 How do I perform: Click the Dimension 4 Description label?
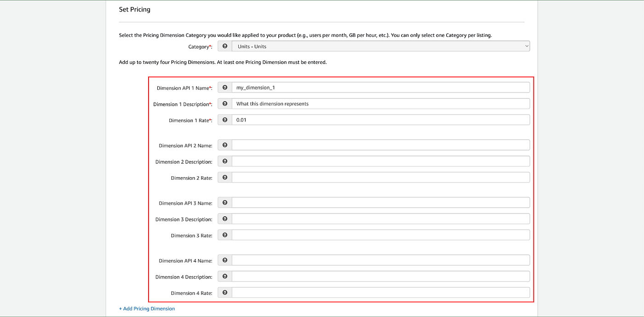[184, 277]
